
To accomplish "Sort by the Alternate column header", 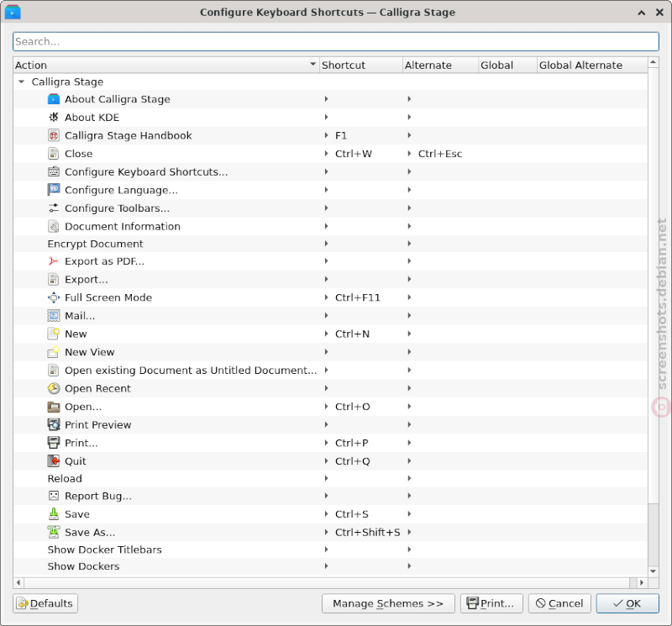I will pos(440,66).
